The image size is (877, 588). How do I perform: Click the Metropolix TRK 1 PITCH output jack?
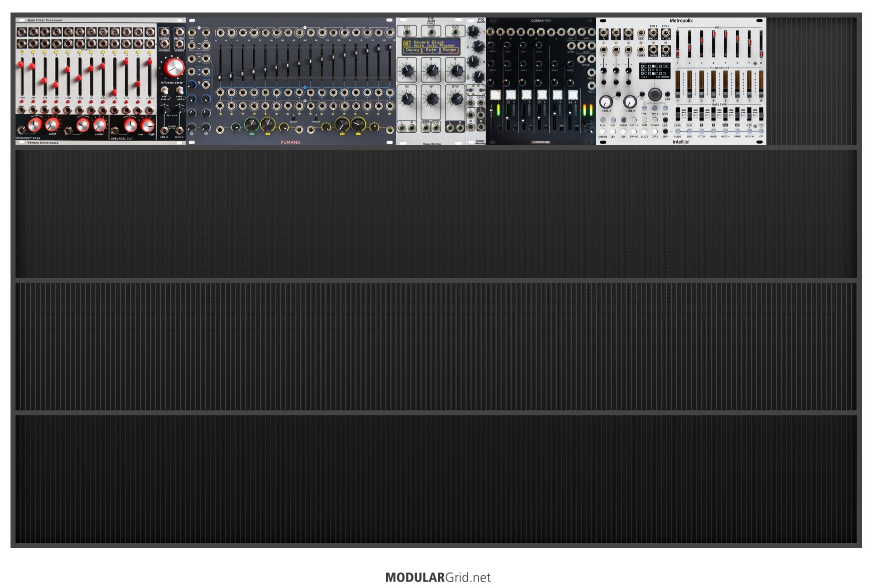(x=653, y=33)
